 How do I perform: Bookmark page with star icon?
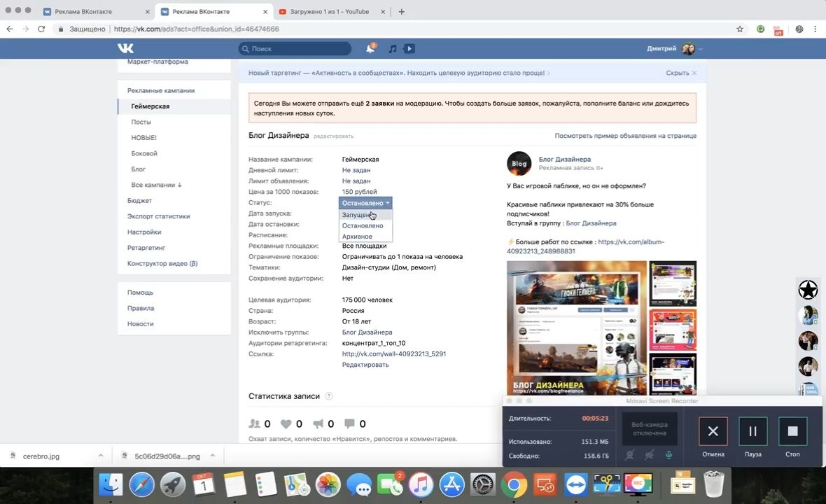pos(740,29)
